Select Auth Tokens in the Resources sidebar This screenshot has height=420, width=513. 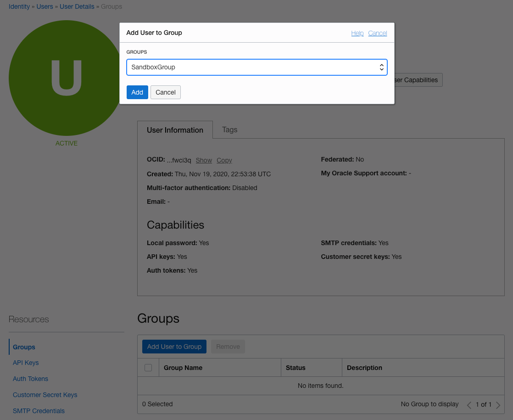coord(30,379)
